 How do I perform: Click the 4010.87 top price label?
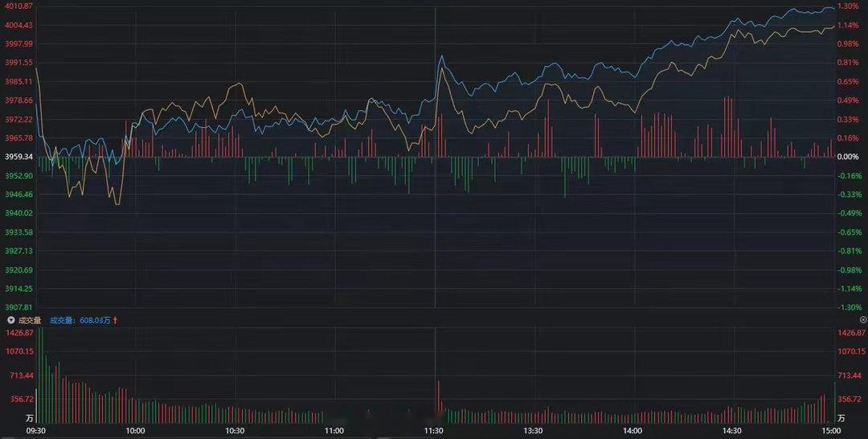click(18, 6)
